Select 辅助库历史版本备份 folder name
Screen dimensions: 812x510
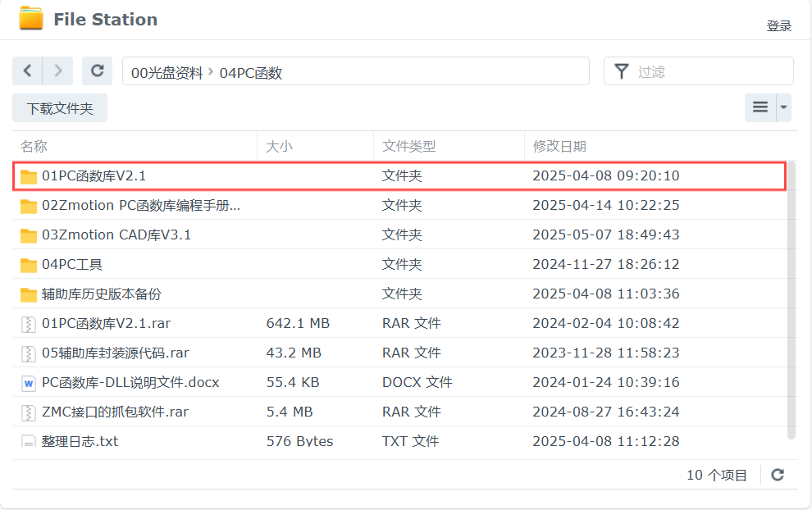102,294
